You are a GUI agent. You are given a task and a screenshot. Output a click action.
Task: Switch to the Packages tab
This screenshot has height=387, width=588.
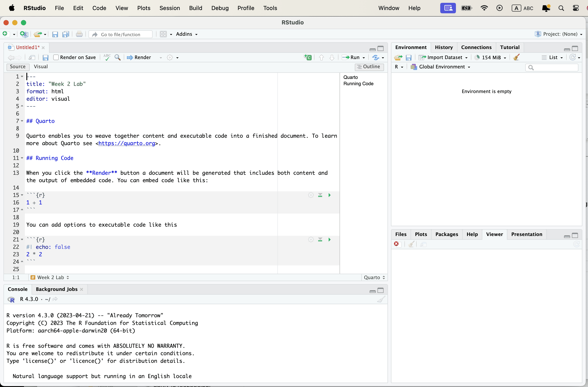446,234
